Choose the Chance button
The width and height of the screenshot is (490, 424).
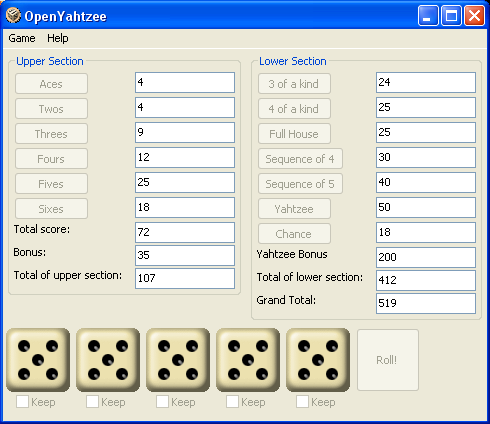click(x=294, y=234)
